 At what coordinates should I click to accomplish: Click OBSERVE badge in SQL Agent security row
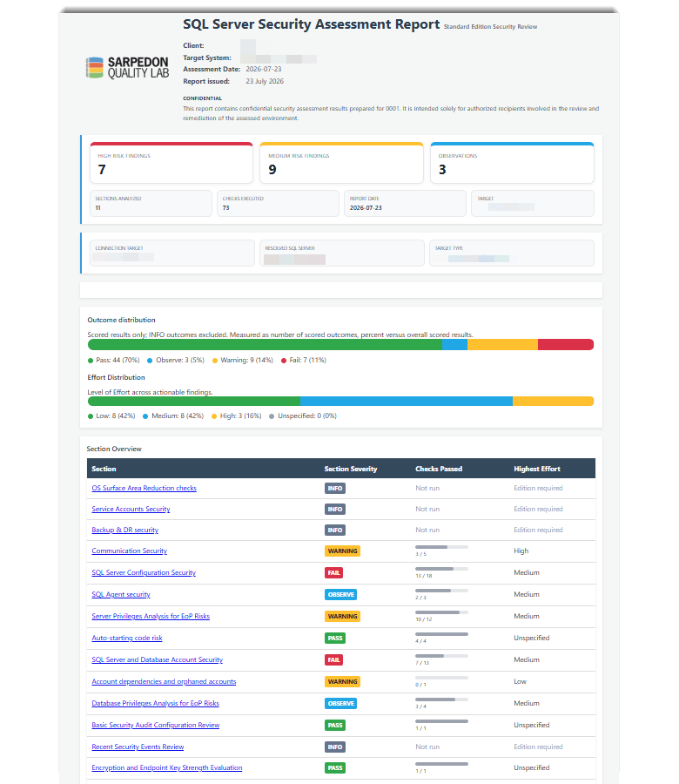340,594
